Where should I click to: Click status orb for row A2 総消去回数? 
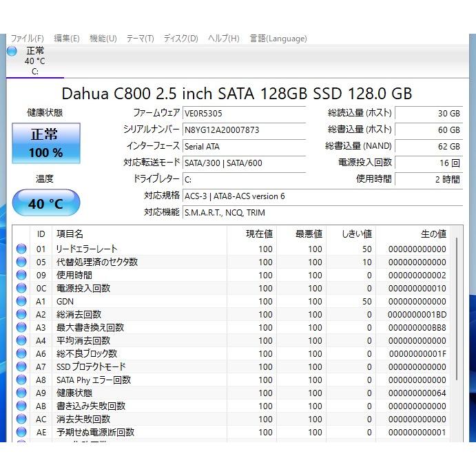[21, 314]
